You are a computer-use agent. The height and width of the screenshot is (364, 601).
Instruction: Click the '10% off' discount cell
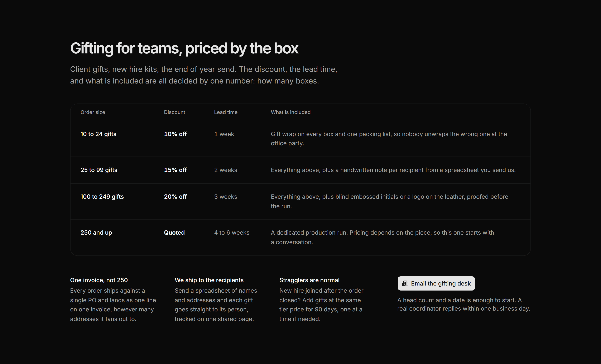coord(175,134)
